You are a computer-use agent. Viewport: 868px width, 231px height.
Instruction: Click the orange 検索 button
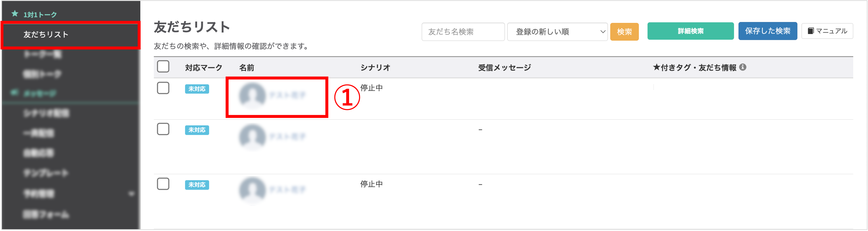point(624,32)
